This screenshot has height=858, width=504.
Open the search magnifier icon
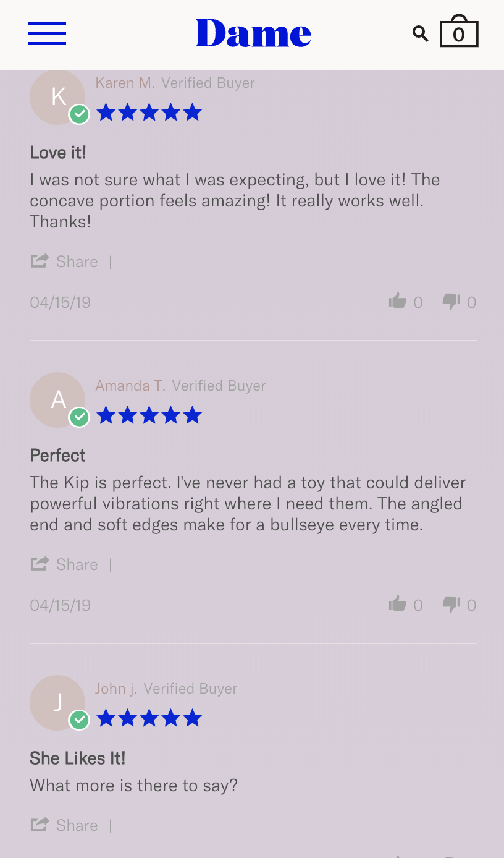click(421, 33)
